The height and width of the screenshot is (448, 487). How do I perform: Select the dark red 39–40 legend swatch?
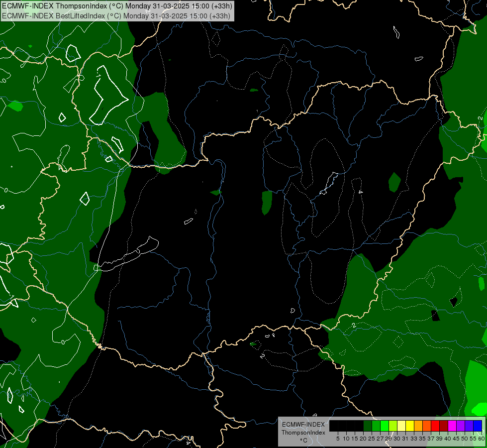pos(444,426)
